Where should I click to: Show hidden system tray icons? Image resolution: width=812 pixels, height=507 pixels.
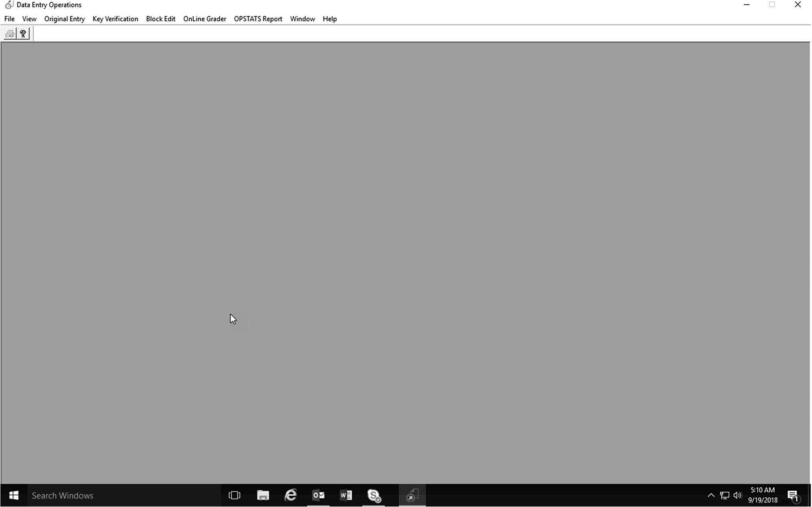(711, 495)
